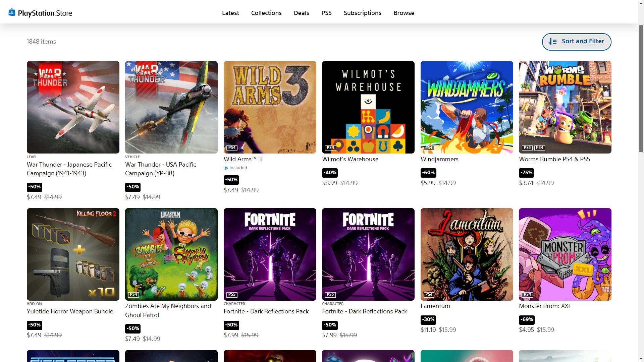Select the War Thunder Japanese Pacific Campaign thumbnail
The height and width of the screenshot is (362, 644).
click(x=73, y=107)
